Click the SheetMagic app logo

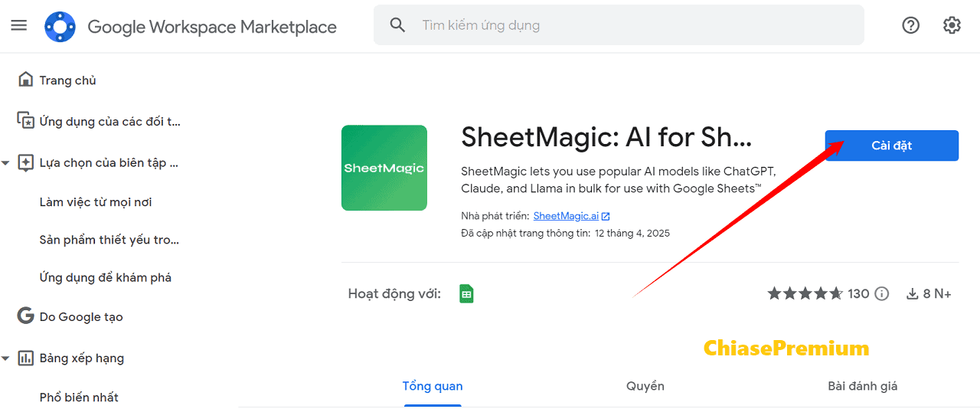384,168
